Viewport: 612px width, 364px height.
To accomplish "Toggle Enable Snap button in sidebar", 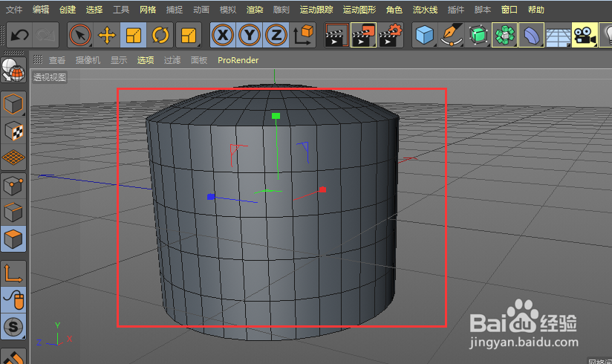I will click(x=13, y=325).
